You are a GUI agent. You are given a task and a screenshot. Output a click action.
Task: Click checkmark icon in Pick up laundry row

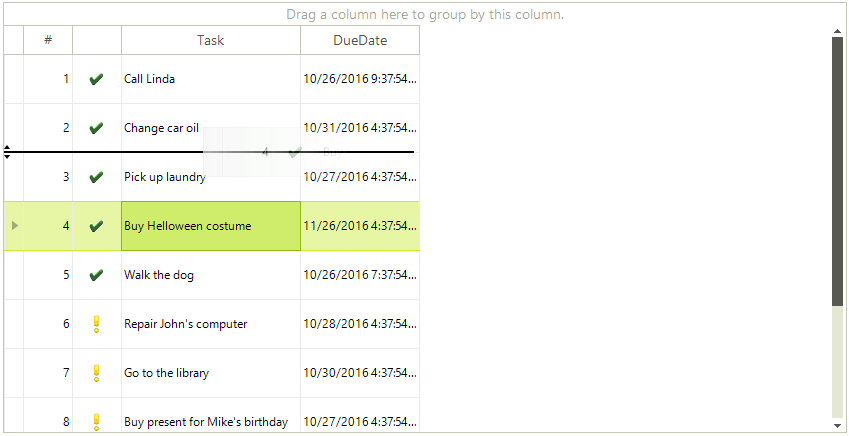[96, 177]
